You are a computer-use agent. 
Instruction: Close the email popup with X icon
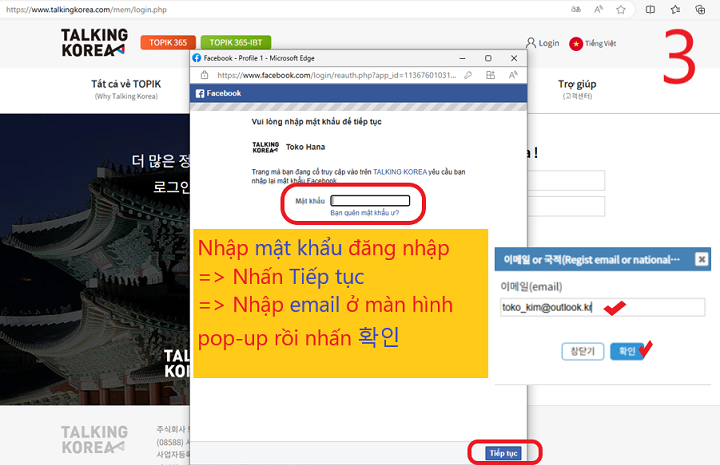point(701,259)
